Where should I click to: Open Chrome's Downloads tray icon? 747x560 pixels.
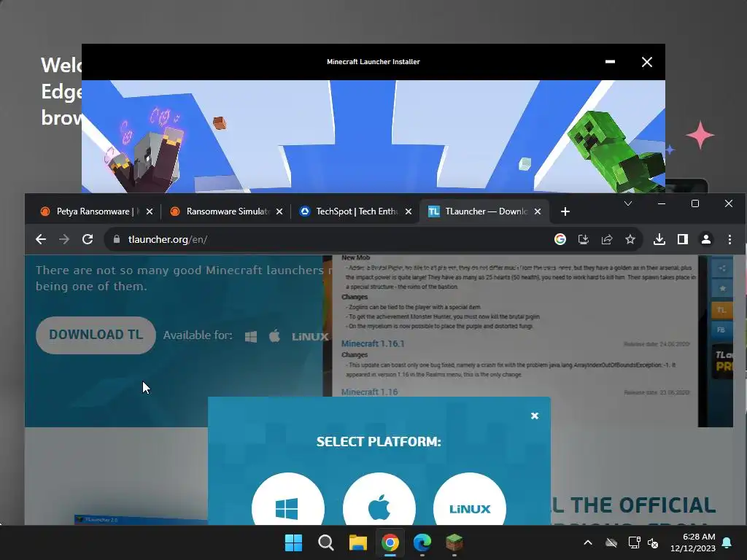[x=659, y=239]
